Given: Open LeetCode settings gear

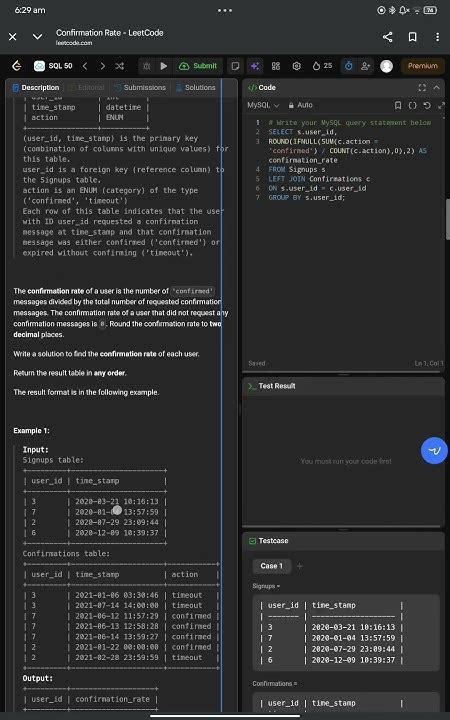Looking at the screenshot, I should [297, 66].
